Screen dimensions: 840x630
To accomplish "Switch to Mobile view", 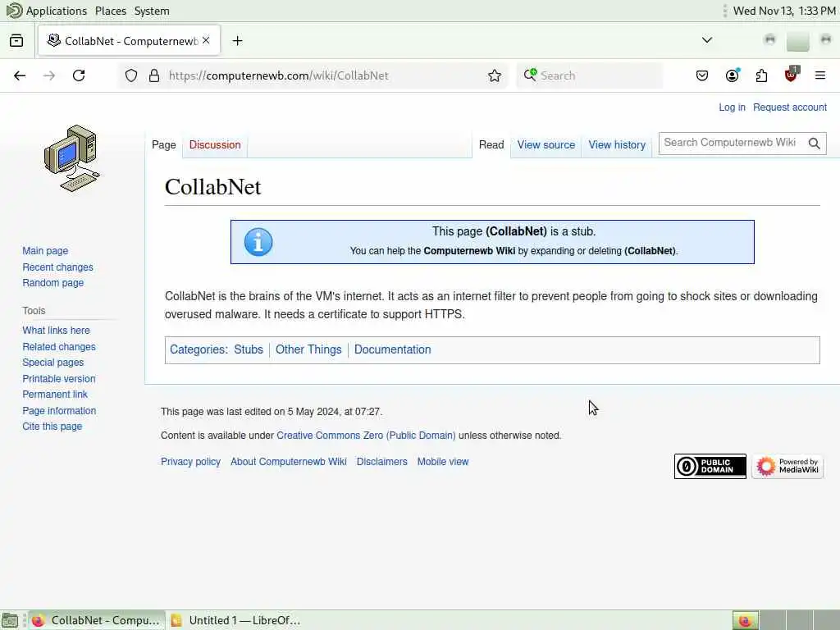I will point(443,461).
